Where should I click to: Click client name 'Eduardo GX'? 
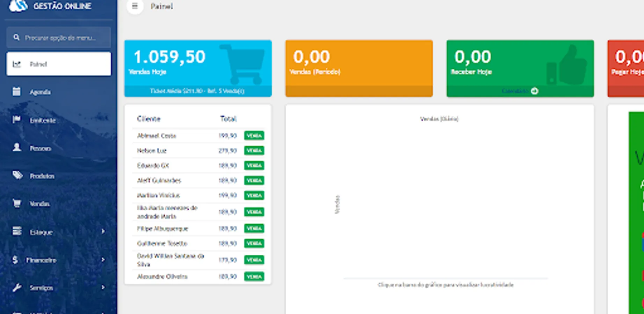pyautogui.click(x=153, y=165)
